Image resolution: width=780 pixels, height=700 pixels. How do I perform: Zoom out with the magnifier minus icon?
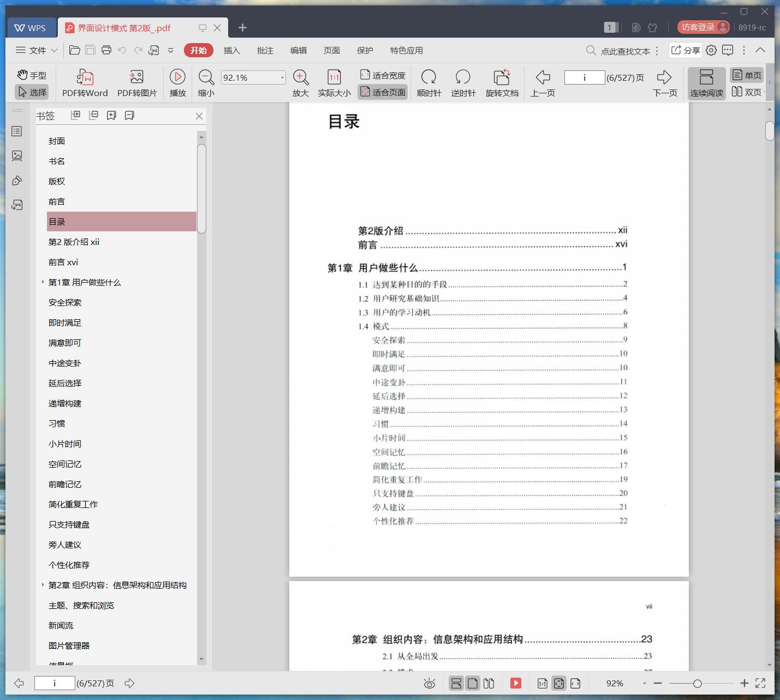206,83
